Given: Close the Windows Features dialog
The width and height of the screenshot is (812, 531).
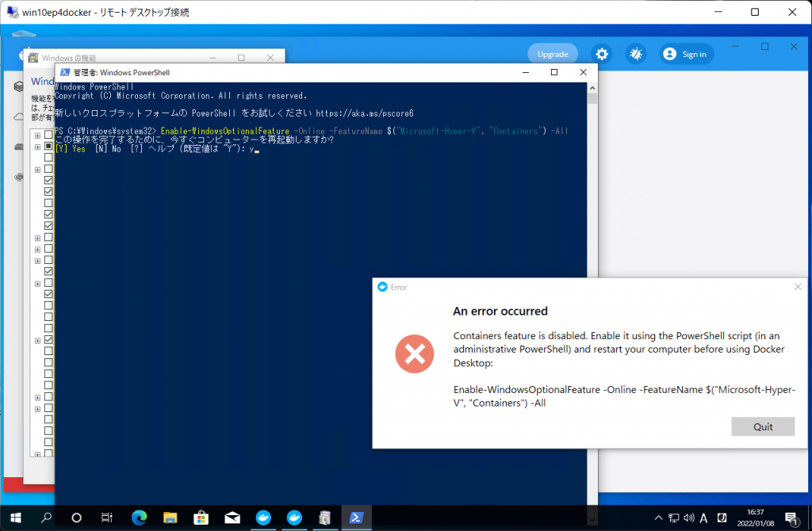Looking at the screenshot, I should [270, 57].
